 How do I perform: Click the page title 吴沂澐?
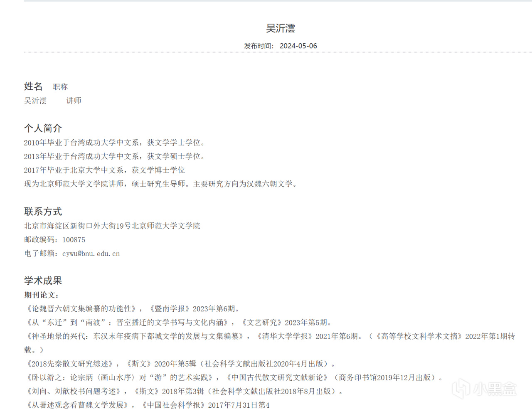point(281,28)
